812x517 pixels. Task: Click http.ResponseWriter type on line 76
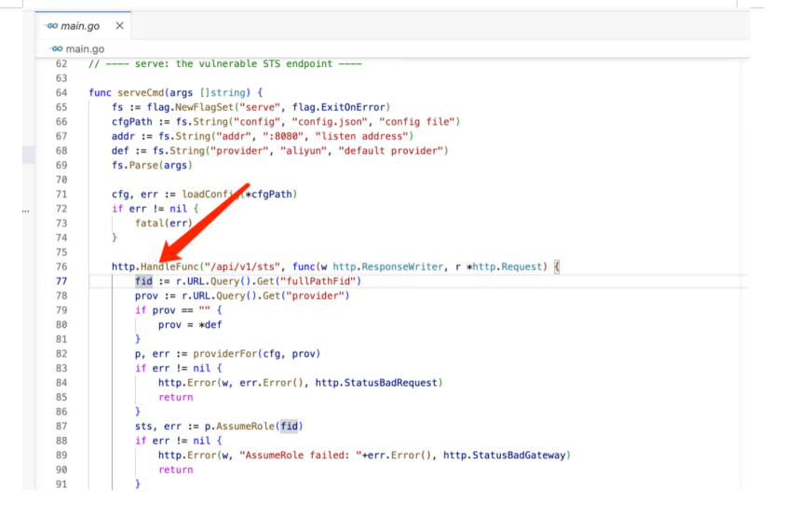point(388,266)
